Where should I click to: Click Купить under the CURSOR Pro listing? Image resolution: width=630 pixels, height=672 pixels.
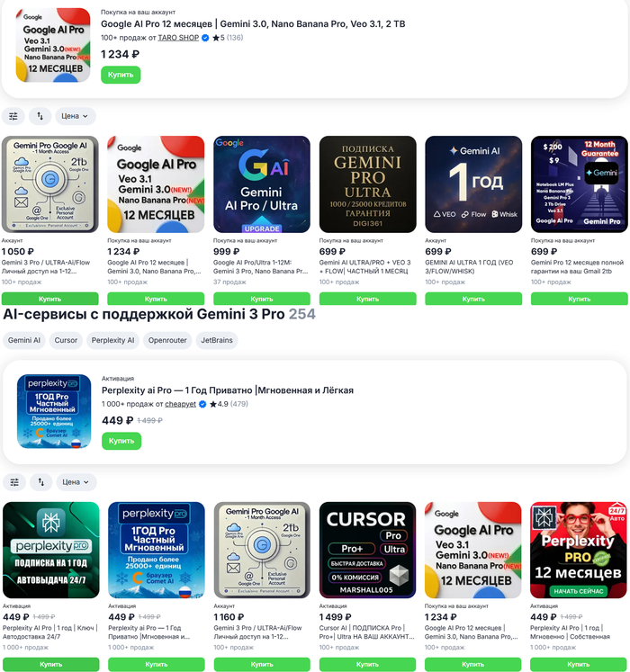pos(367,664)
